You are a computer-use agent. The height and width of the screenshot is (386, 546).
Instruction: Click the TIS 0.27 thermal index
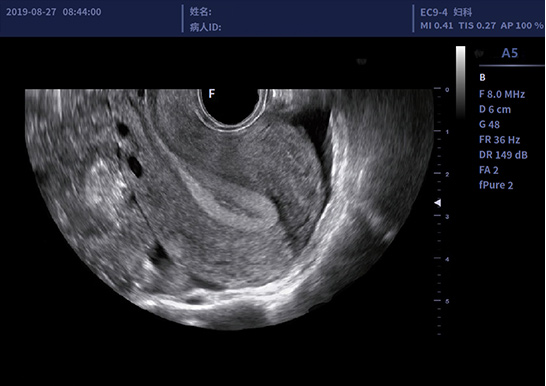(477, 25)
